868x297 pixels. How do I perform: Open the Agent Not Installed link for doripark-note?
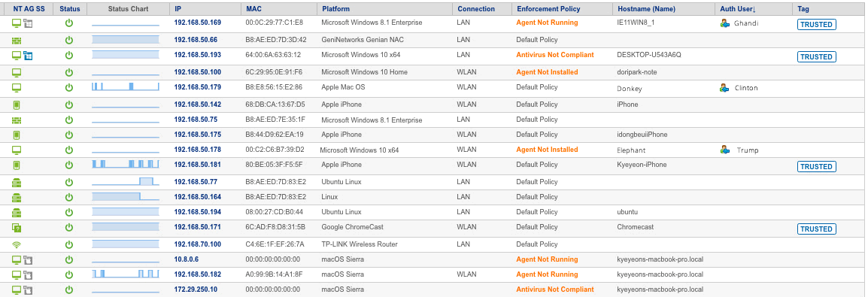(x=547, y=72)
